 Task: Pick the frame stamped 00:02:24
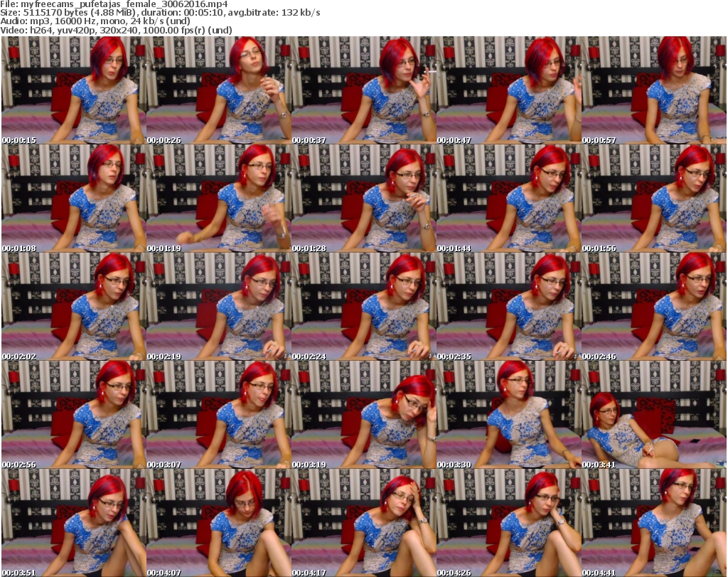click(x=363, y=306)
